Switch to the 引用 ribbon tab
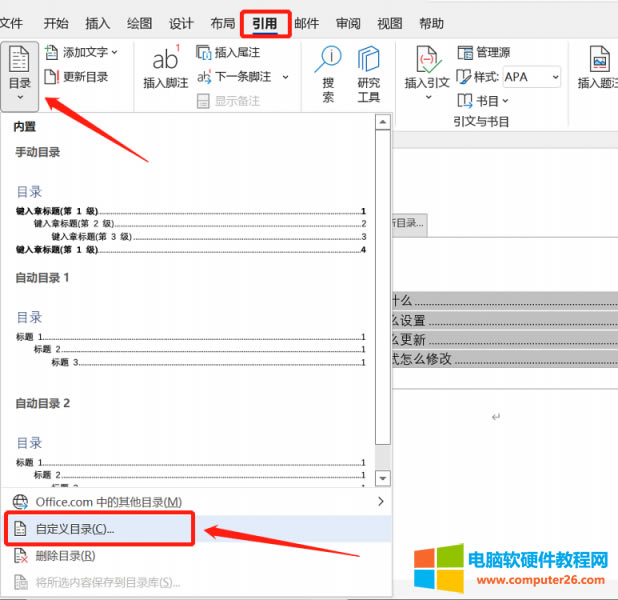Image resolution: width=618 pixels, height=600 pixels. 265,23
